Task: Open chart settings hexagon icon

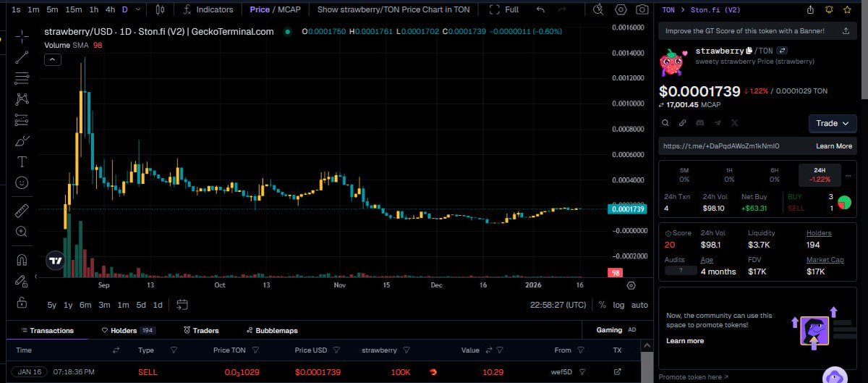Action: point(621,9)
